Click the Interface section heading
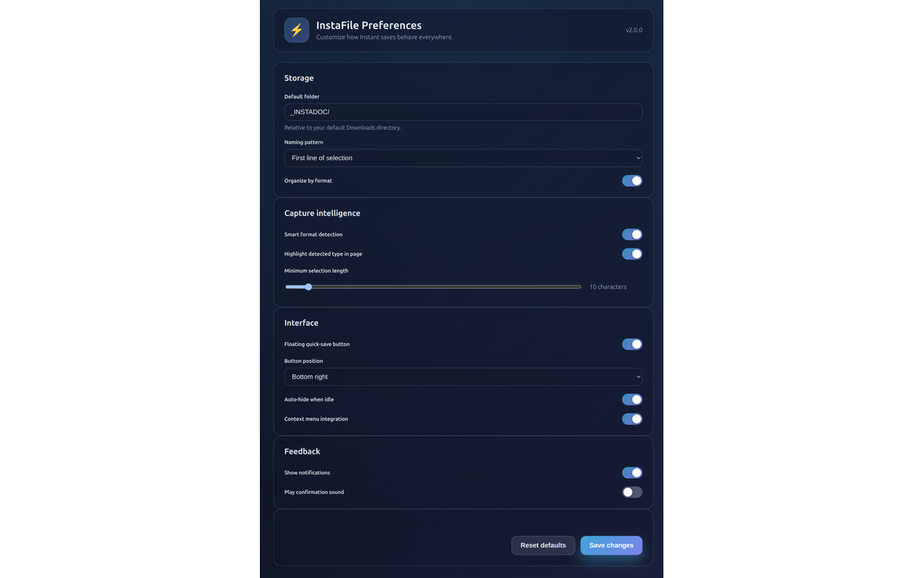Screen dimensions: 924x578 coord(301,322)
